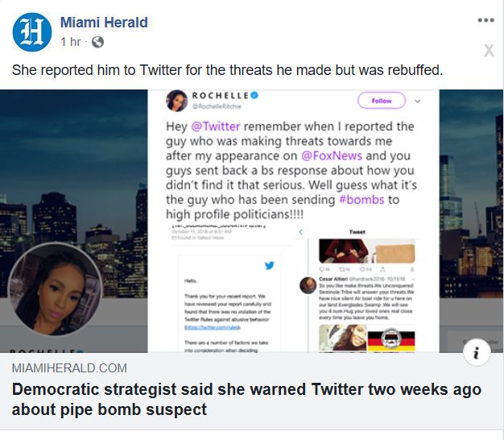The width and height of the screenshot is (504, 440).
Task: Click the 1 hr timestamp
Action: click(x=71, y=42)
